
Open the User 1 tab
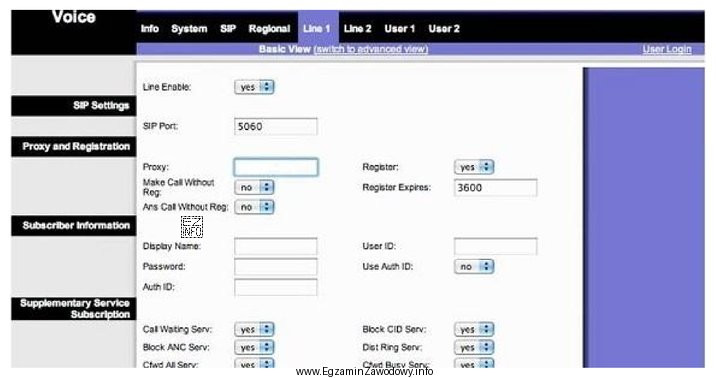(400, 29)
